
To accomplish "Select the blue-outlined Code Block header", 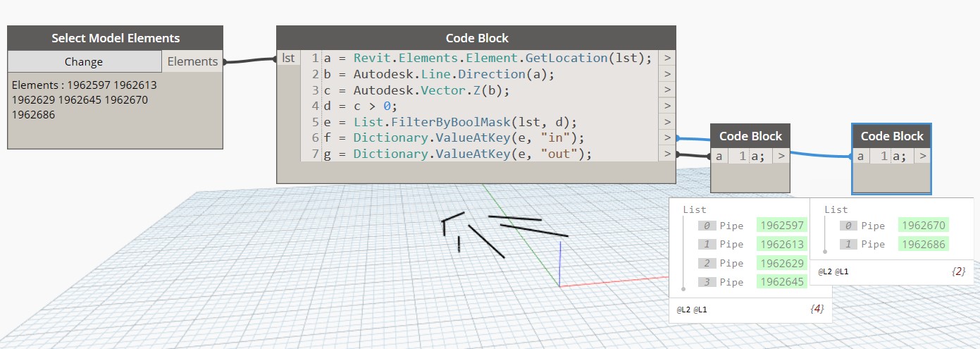I will (892, 136).
